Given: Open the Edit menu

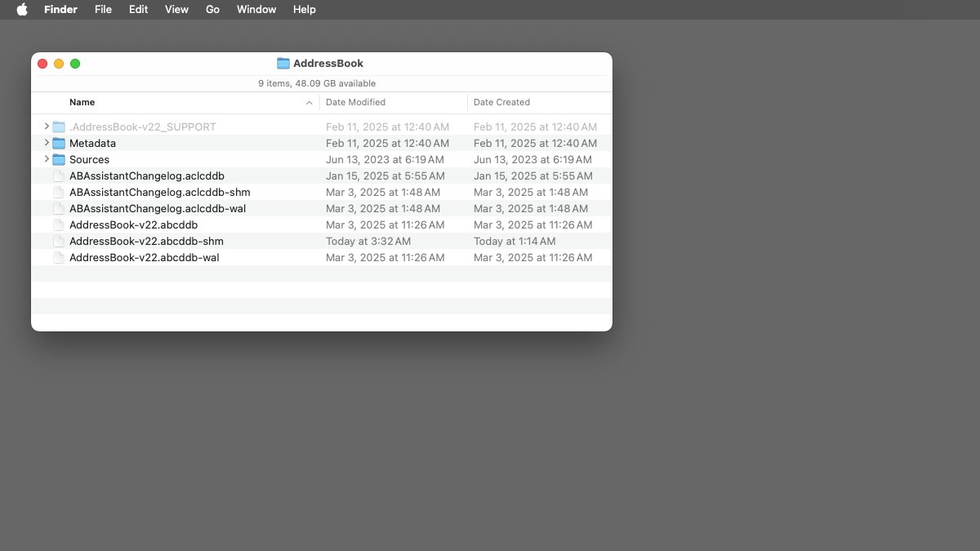Looking at the screenshot, I should [138, 10].
